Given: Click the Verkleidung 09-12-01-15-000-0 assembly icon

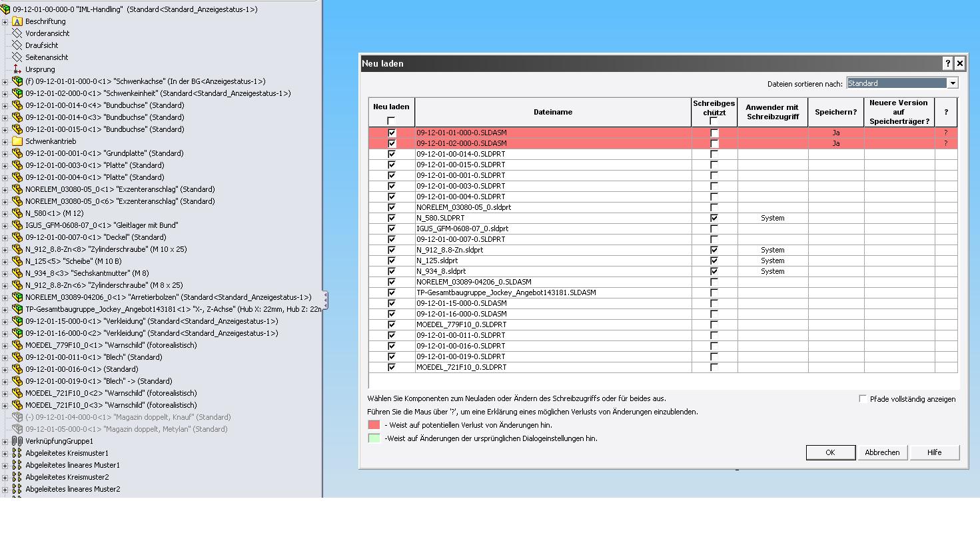Looking at the screenshot, I should (x=17, y=321).
